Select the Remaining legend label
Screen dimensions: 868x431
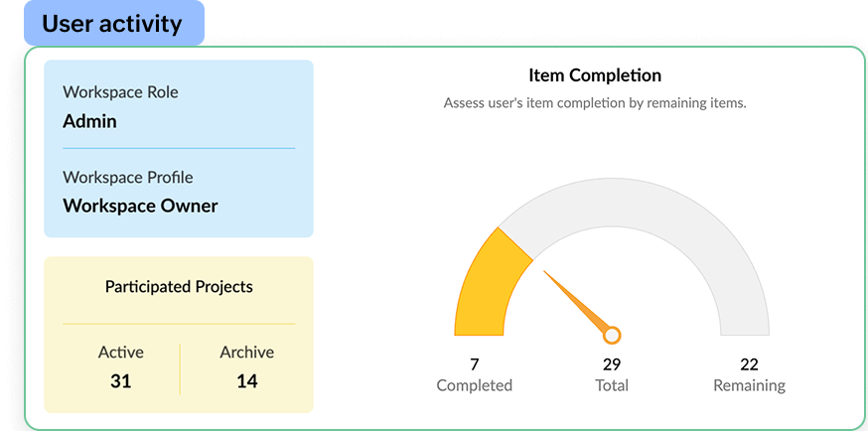coord(749,385)
